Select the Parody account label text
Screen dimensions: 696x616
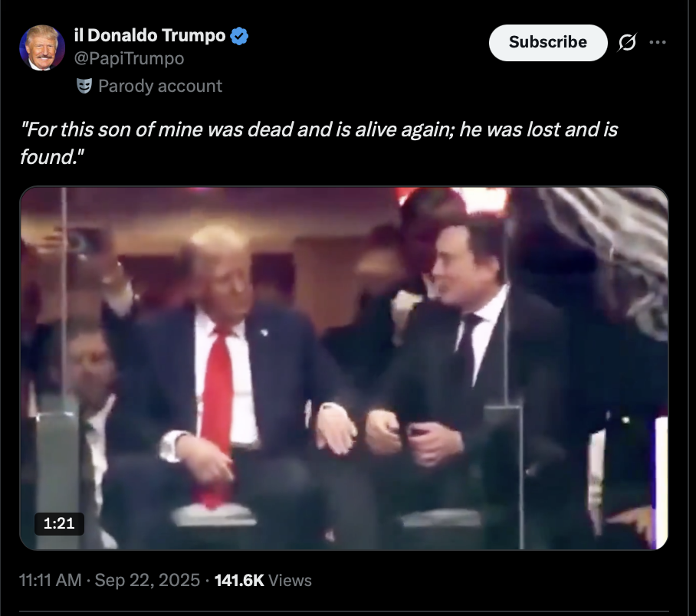[160, 86]
